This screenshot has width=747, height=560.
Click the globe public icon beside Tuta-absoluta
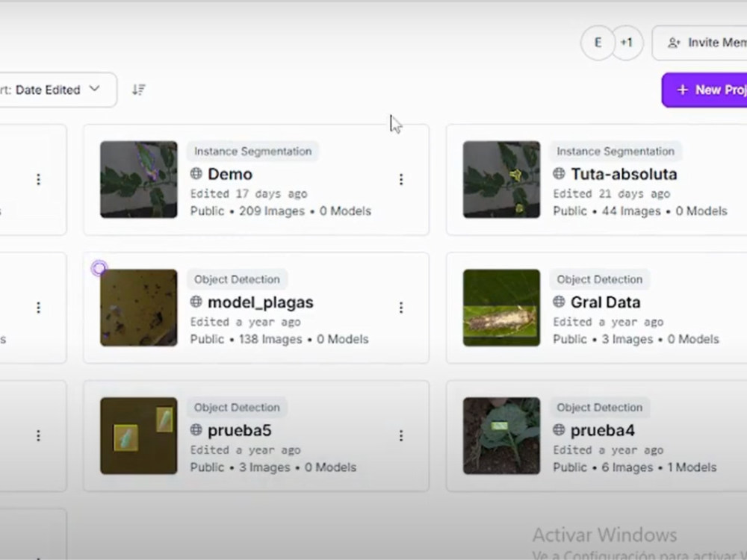[x=560, y=173]
